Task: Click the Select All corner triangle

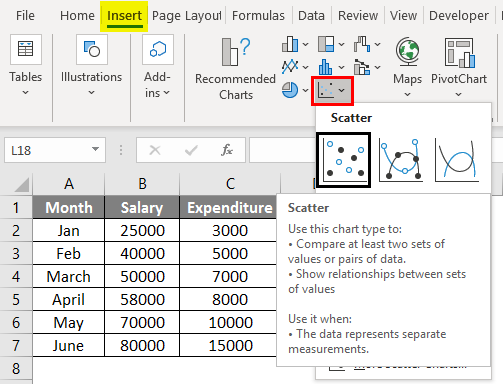Action: point(22,185)
